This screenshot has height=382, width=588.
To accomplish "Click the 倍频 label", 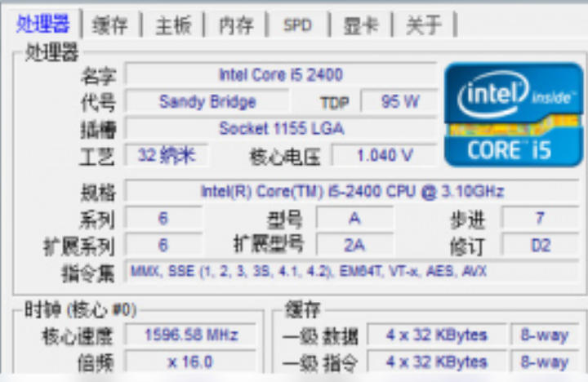I will [96, 363].
